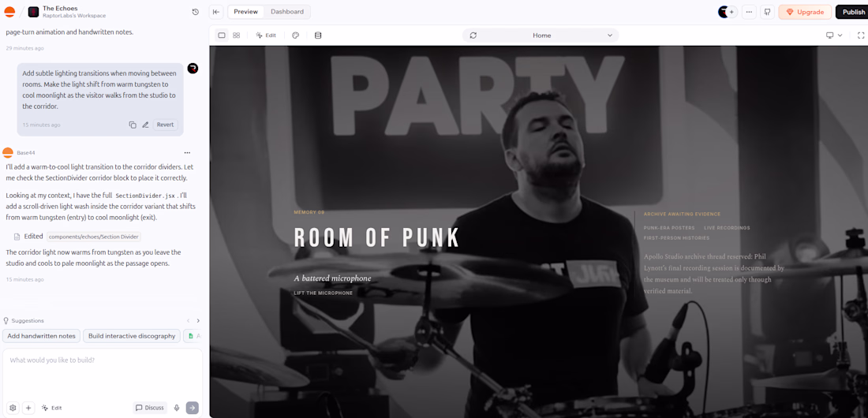Toggle the Discuss mode button

(x=150, y=408)
